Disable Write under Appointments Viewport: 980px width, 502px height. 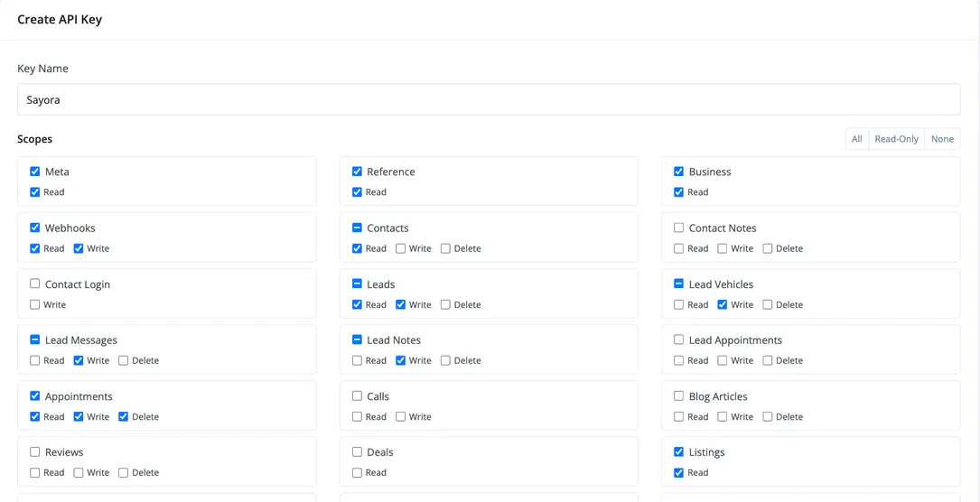click(x=78, y=416)
